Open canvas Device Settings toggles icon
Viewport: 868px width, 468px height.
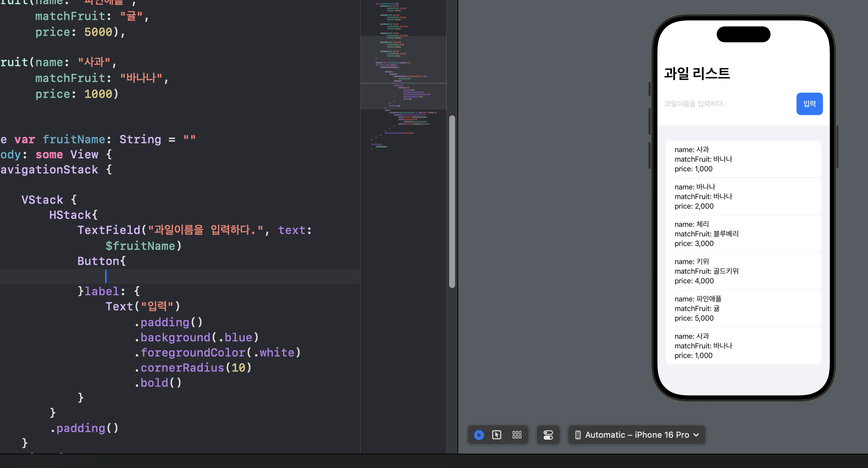point(548,435)
